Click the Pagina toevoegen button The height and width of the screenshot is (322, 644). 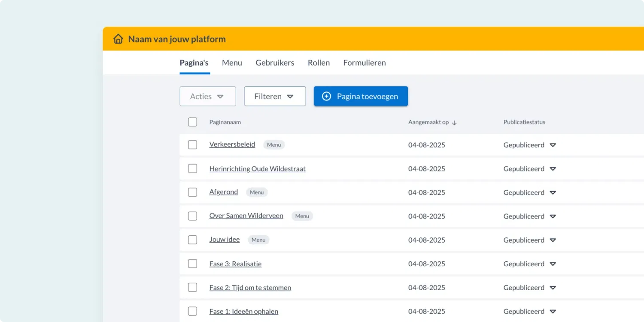click(x=361, y=96)
